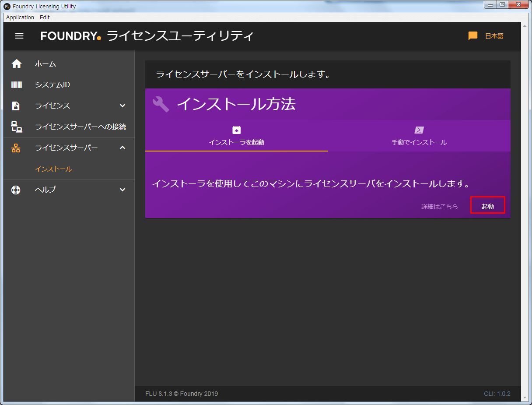This screenshot has width=532, height=405.
Task: Open the Edit menu
Action: [x=45, y=18]
